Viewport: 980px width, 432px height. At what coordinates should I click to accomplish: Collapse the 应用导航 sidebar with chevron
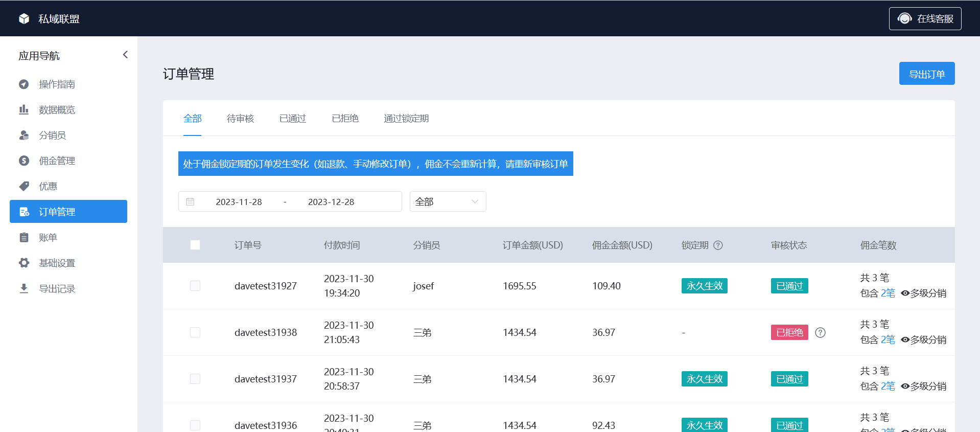click(x=125, y=55)
